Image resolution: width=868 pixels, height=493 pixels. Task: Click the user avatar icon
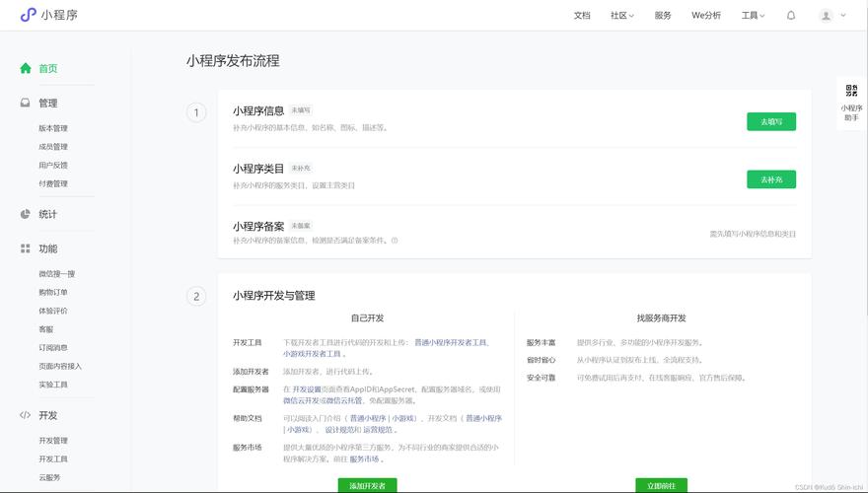[826, 16]
